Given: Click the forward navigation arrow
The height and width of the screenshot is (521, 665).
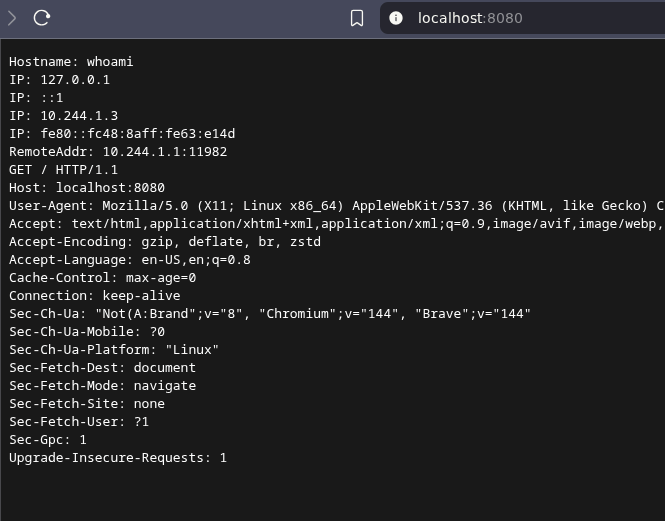Looking at the screenshot, I should tap(12, 18).
